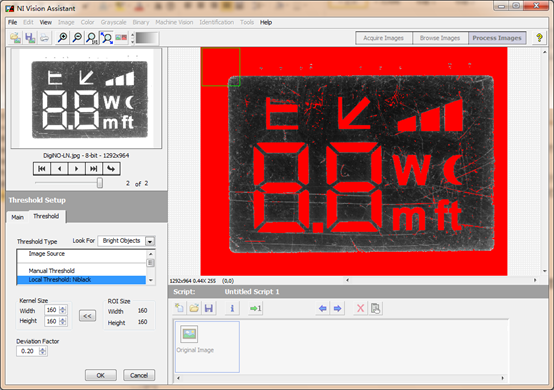Click the gradient palette swatch in toolbar
The image size is (554, 390).
(147, 38)
